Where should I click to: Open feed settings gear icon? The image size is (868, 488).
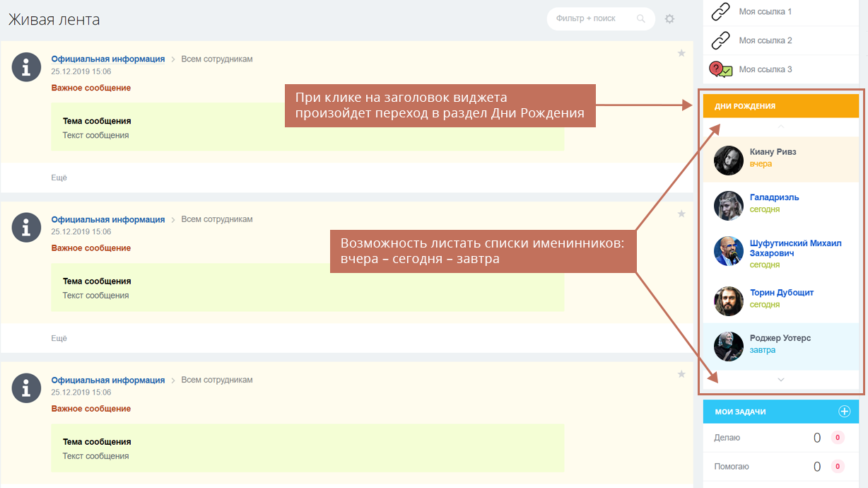(669, 19)
